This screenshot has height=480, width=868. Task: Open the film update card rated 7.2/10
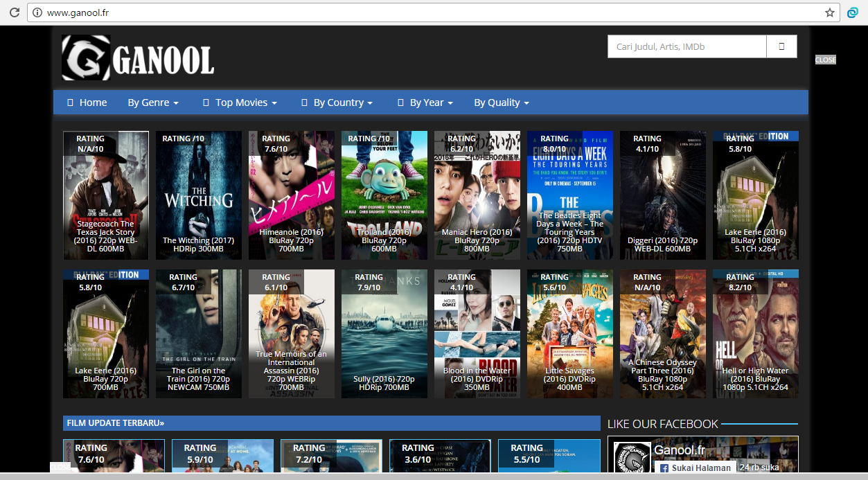[331, 456]
